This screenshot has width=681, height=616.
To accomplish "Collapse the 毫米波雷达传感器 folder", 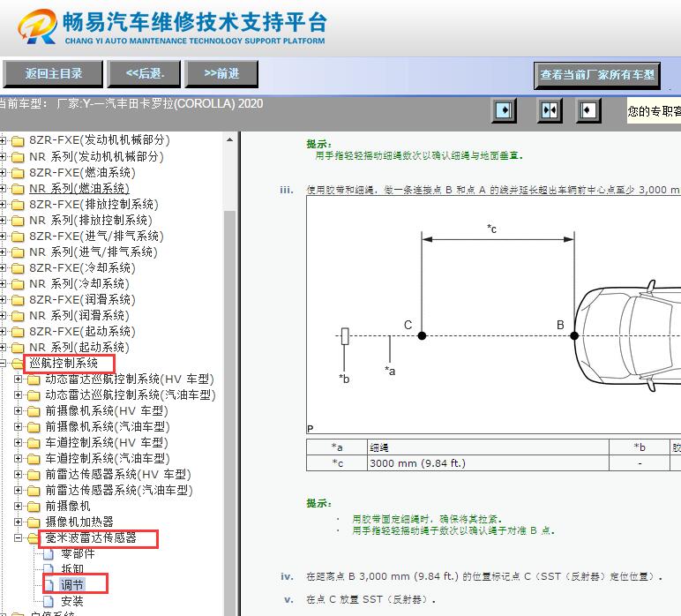I will coord(19,538).
